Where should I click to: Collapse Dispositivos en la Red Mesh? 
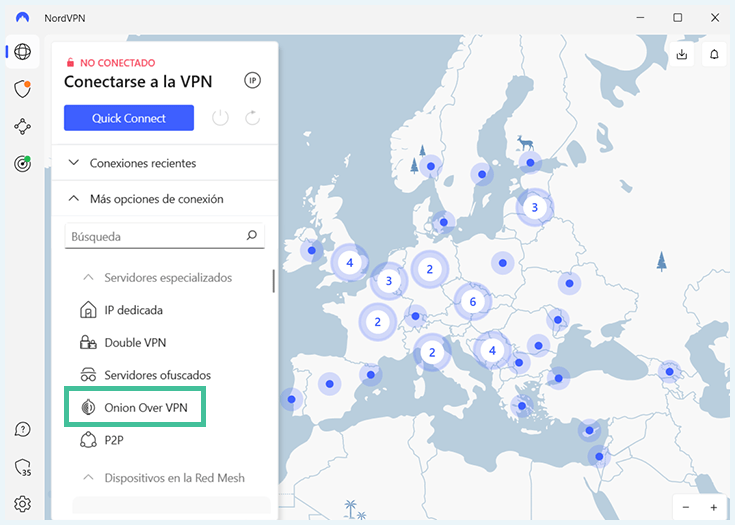click(88, 478)
